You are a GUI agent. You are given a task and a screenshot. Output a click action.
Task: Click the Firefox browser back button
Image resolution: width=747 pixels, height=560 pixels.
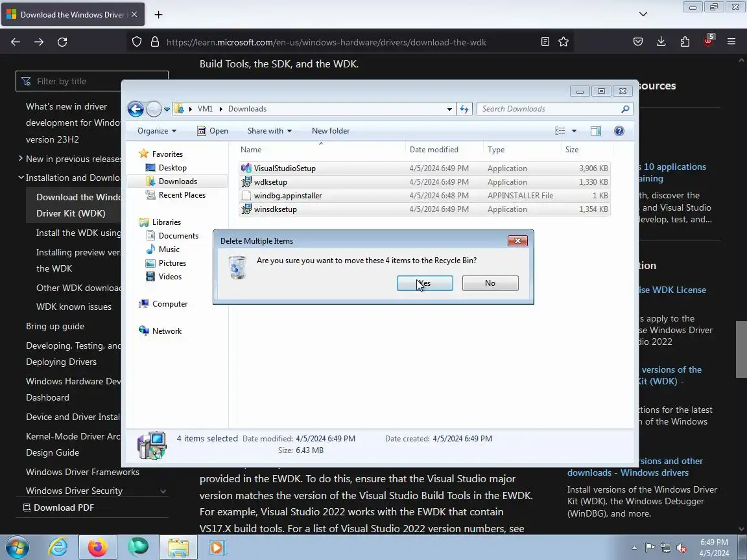[x=16, y=42]
